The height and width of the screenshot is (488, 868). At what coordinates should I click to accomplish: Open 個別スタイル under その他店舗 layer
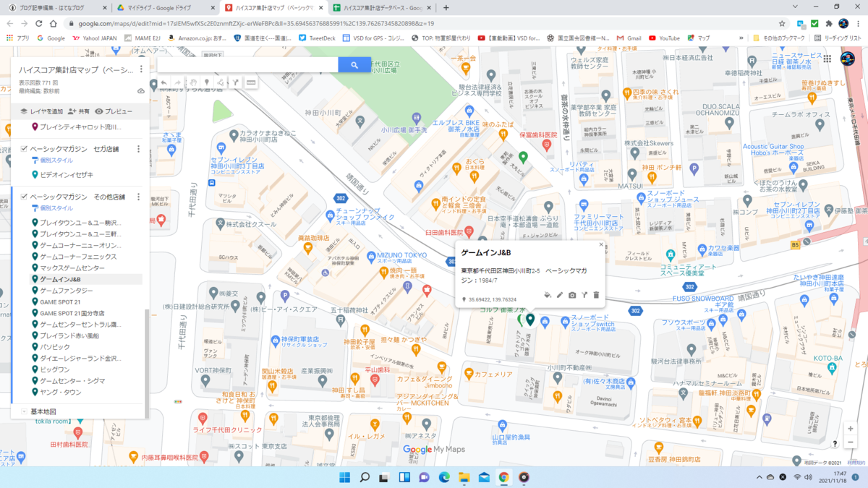[52, 208]
